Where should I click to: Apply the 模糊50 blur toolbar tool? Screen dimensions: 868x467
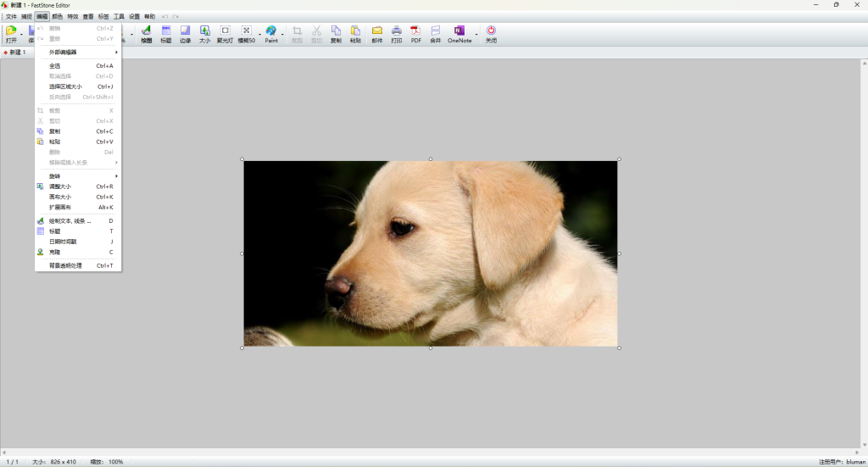click(x=246, y=33)
